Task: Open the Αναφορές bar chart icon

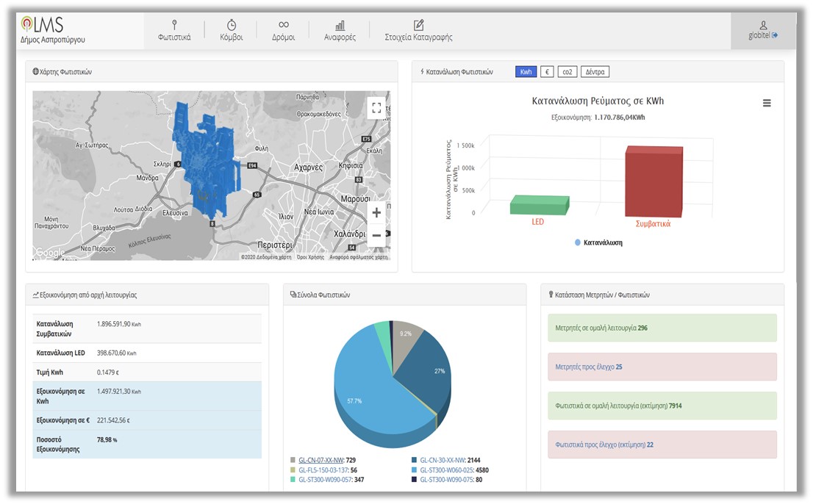Action: click(340, 25)
